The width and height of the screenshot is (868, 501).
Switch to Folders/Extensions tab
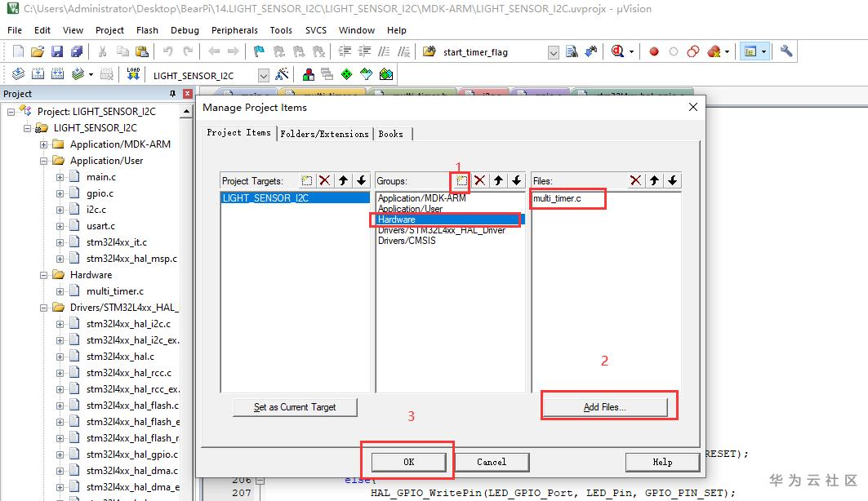324,133
